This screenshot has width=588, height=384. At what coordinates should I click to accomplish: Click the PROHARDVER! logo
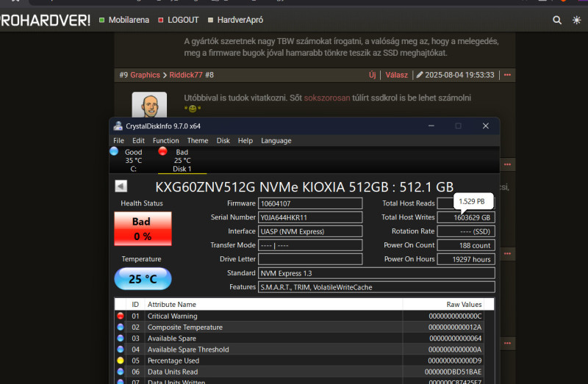click(45, 21)
